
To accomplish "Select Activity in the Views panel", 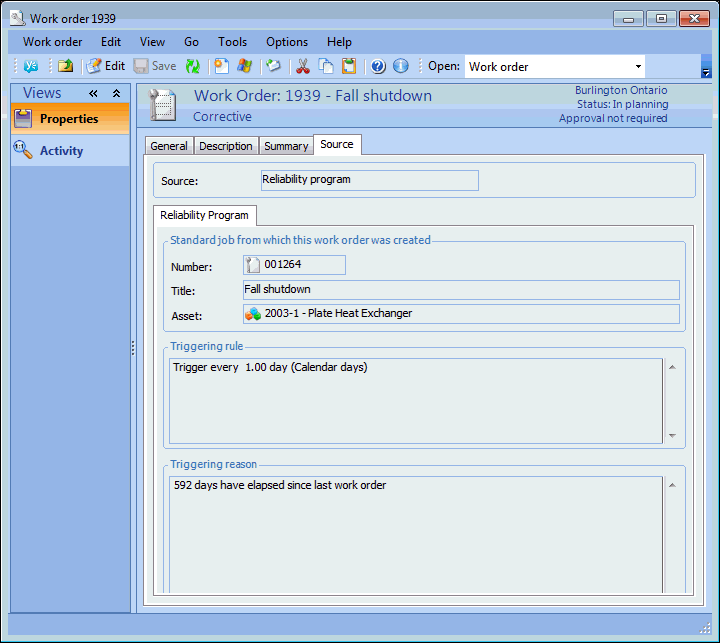I will [61, 151].
